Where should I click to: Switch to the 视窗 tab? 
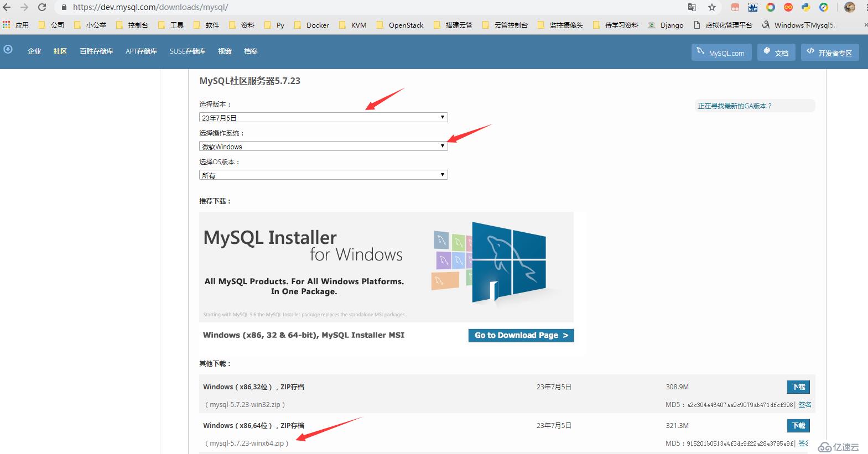225,51
